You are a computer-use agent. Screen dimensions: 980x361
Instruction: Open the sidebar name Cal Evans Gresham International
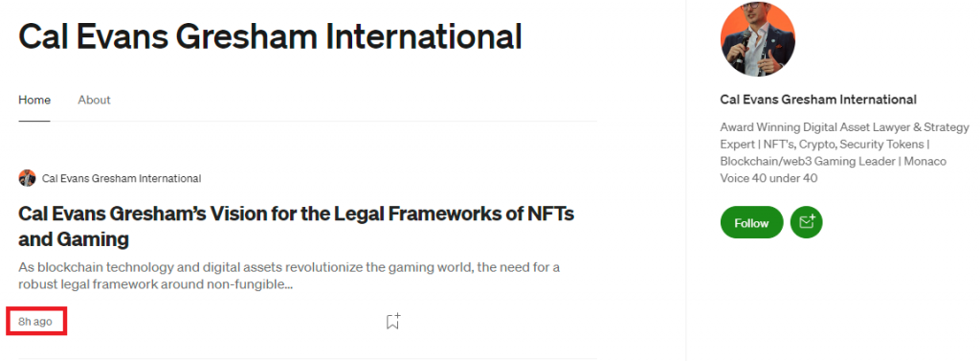coord(818,100)
